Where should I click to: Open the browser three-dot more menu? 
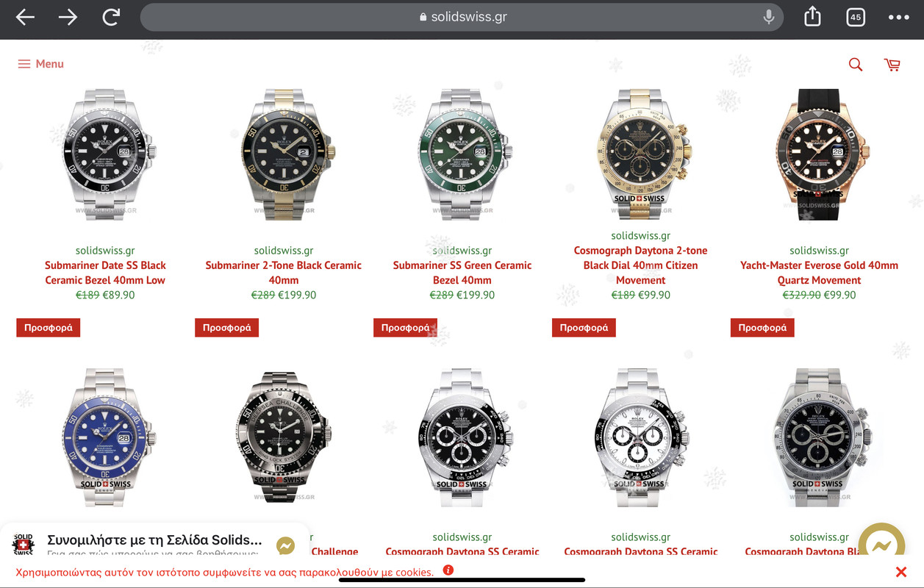tap(898, 17)
